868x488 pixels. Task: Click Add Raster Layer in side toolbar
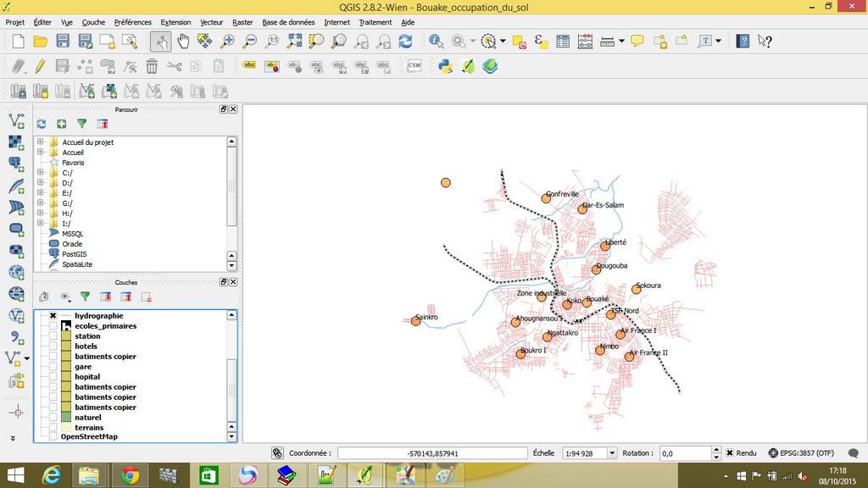click(16, 142)
